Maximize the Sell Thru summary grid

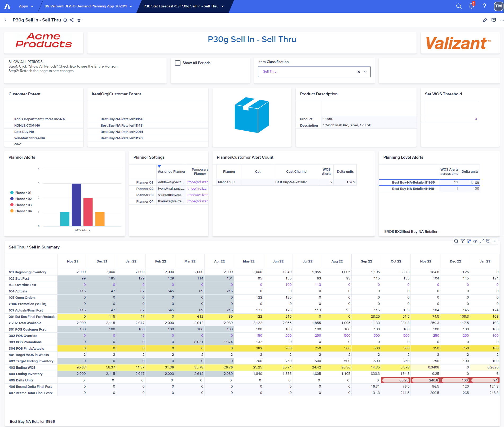point(482,241)
